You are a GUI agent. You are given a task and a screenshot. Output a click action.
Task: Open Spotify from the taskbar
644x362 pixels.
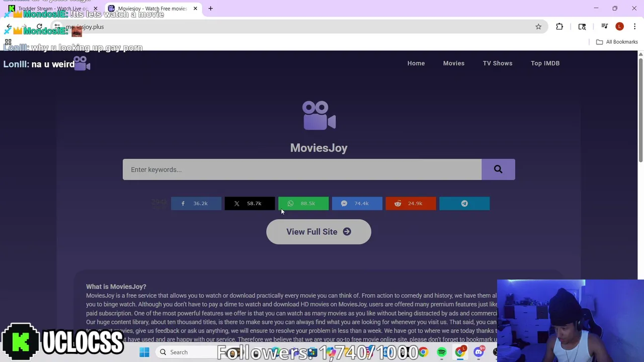[441, 352]
